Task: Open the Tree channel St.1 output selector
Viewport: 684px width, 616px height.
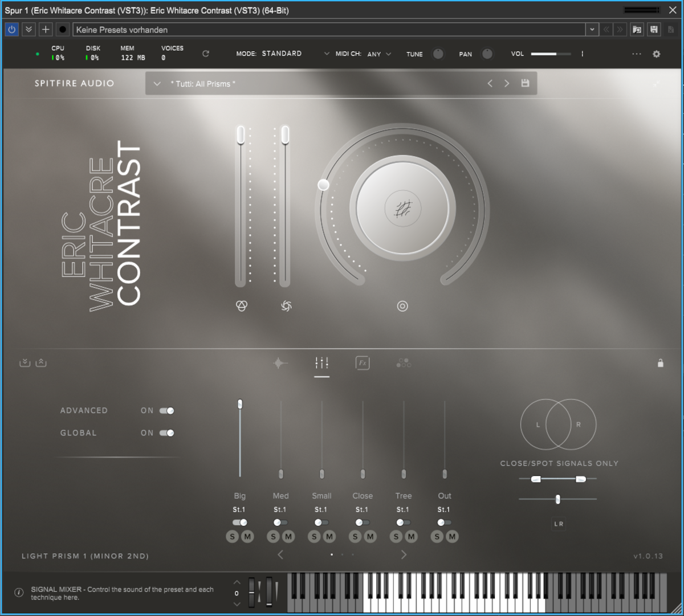Action: click(x=403, y=509)
